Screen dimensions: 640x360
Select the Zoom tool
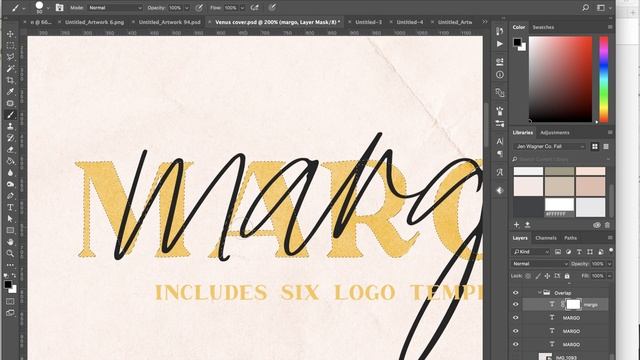pyautogui.click(x=10, y=253)
